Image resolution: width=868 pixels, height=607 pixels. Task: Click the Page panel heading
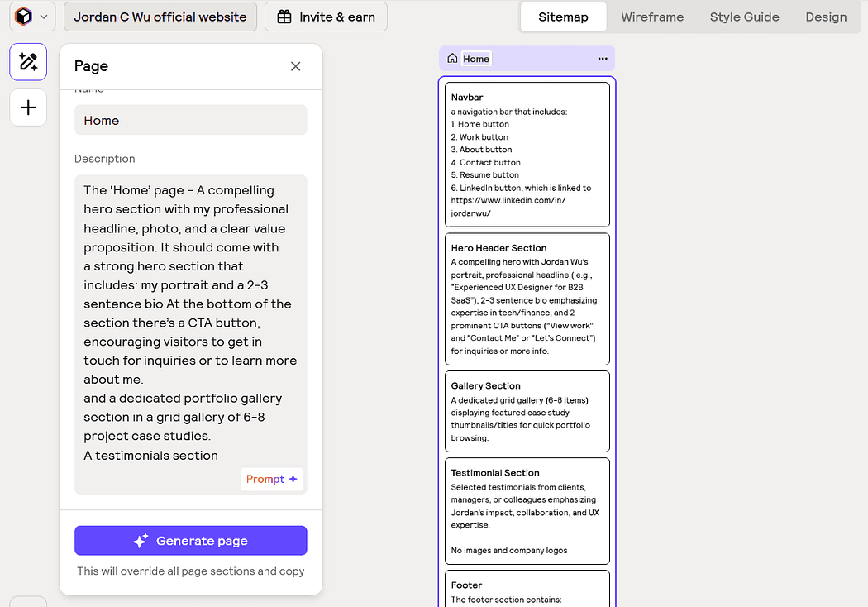coord(91,66)
